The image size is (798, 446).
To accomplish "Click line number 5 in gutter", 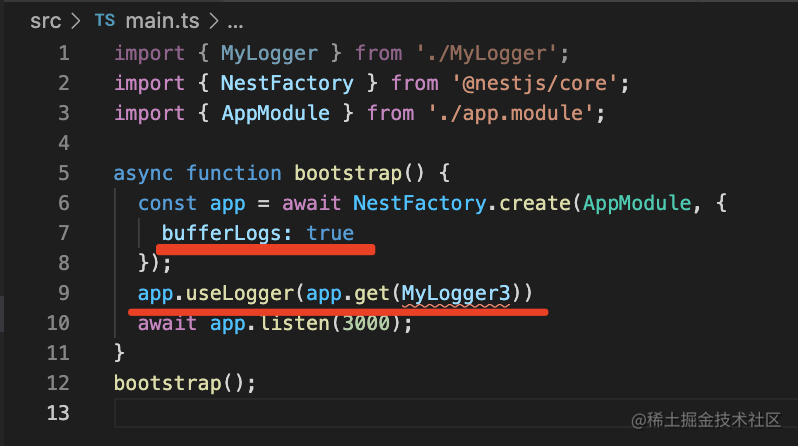I will tap(64, 173).
